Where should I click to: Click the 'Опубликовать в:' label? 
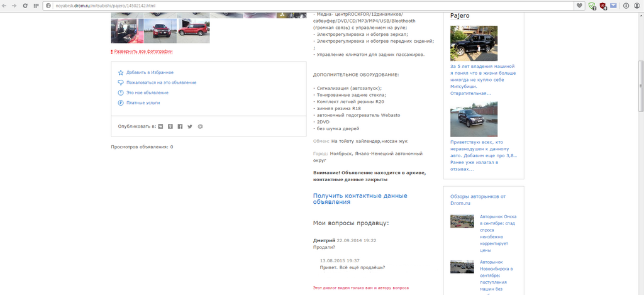(x=136, y=126)
